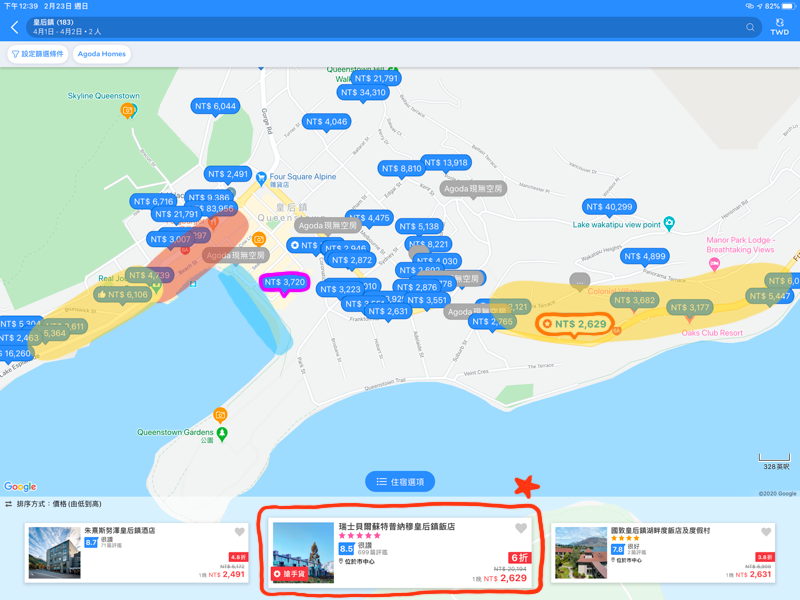Tap the NT$ 3,720 price marker
The height and width of the screenshot is (600, 800).
point(284,283)
